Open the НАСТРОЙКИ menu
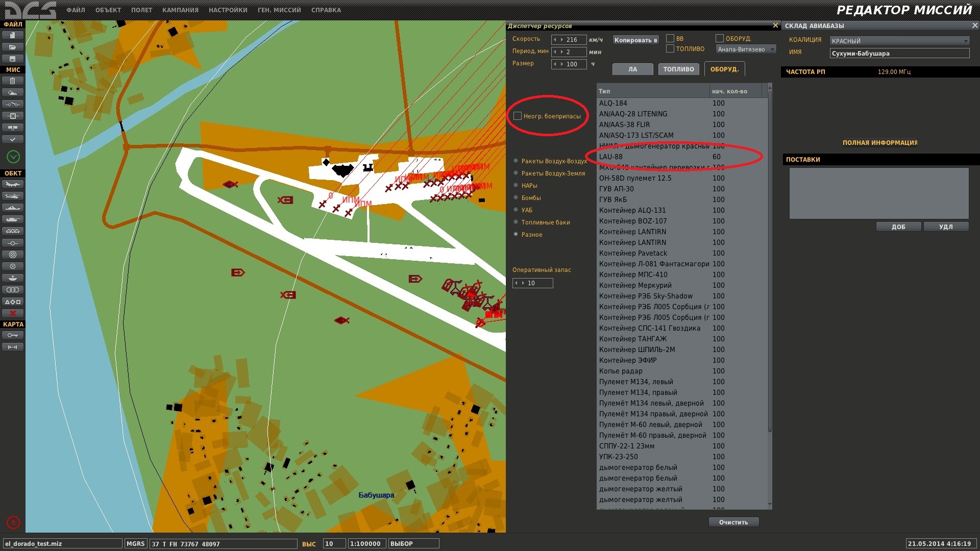 click(228, 10)
